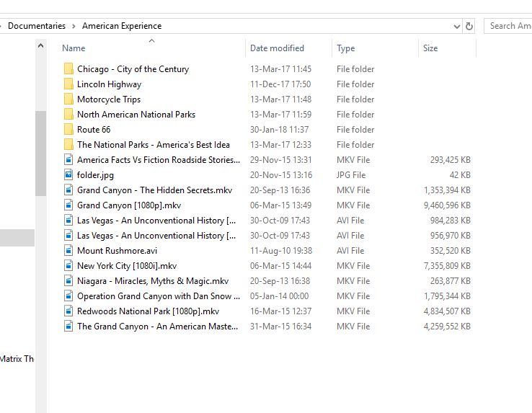Click the date 05-Jan-14 00:00
Screen dimensions: 532x413
click(279, 296)
